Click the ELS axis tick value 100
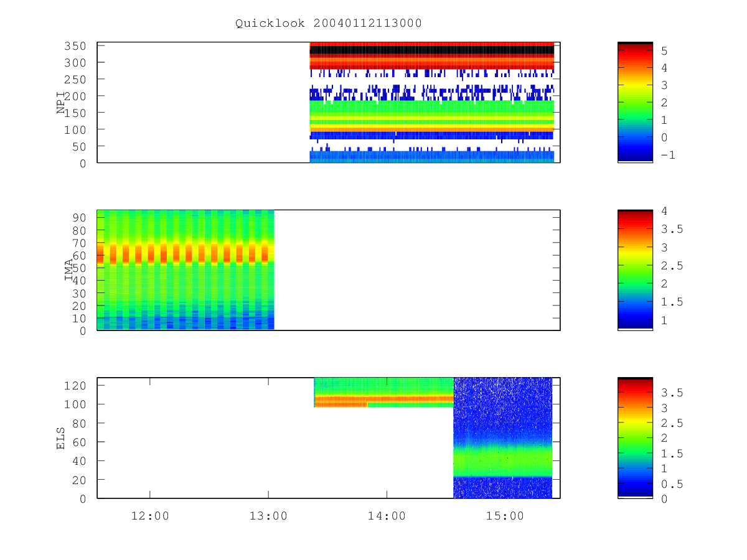The width and height of the screenshot is (747, 560). coord(76,404)
